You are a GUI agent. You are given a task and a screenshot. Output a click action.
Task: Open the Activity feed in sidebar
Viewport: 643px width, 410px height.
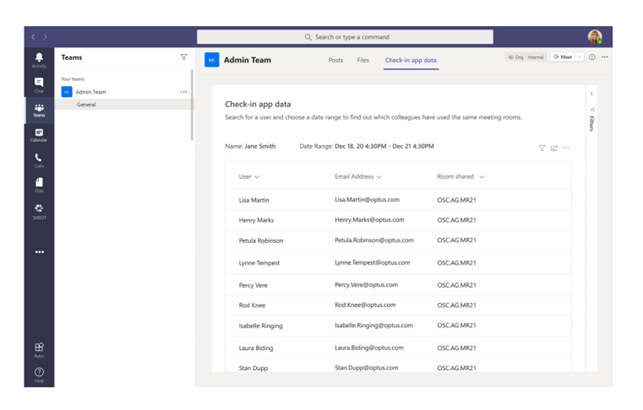coord(39,60)
